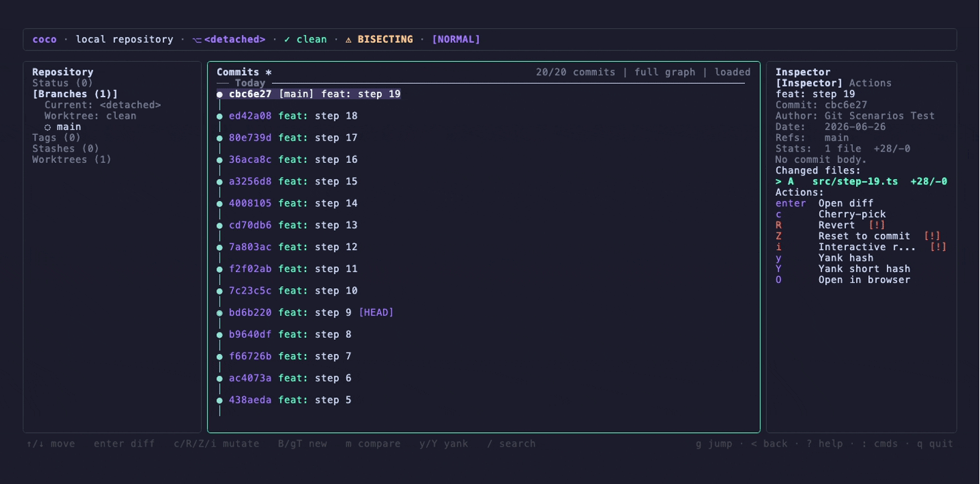Click the warning icon beside BISECTING
Image resolution: width=980 pixels, height=484 pixels.
coord(348,40)
